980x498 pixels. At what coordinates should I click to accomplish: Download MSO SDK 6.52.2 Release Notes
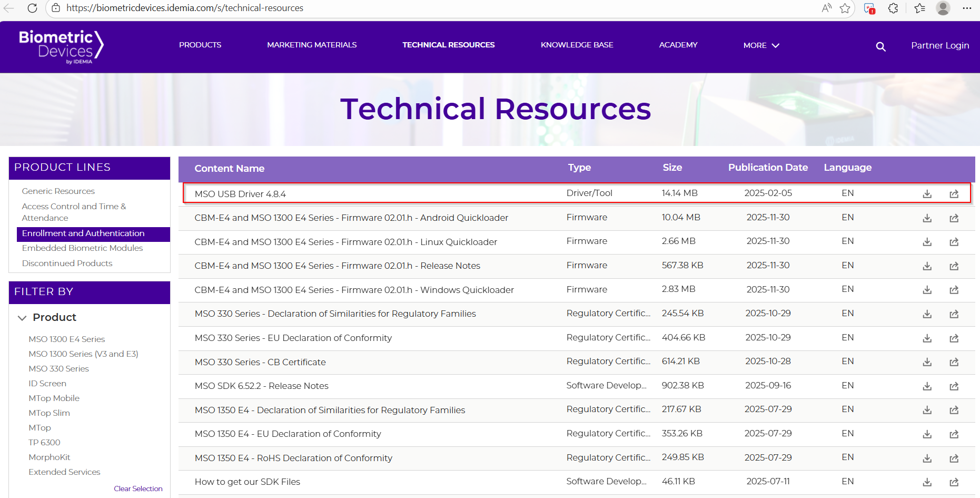(x=927, y=386)
